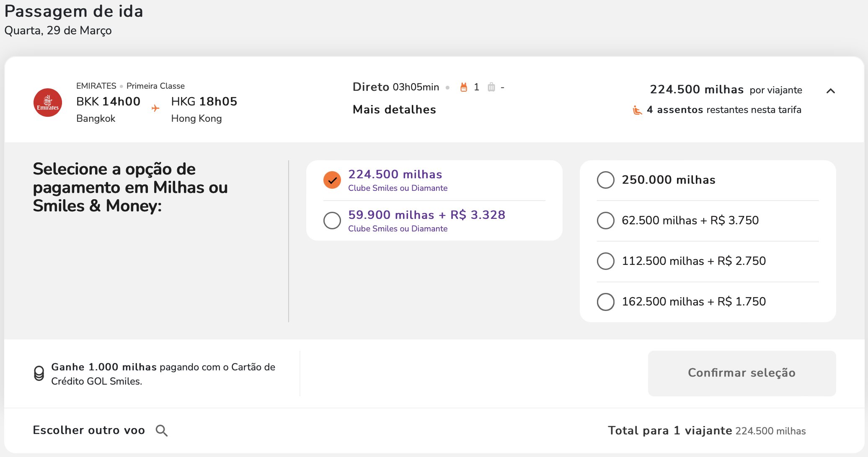This screenshot has height=457, width=868.
Task: Click the Passagem de ida heading
Action: pos(74,11)
